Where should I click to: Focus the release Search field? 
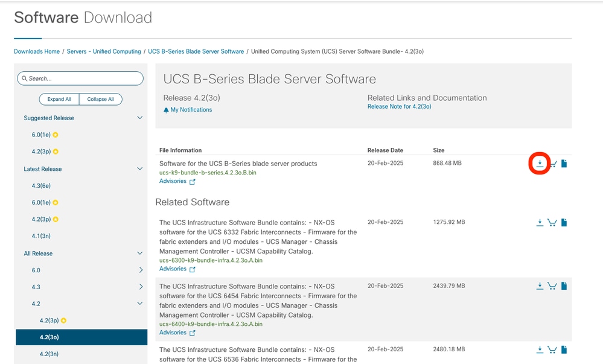click(x=80, y=78)
